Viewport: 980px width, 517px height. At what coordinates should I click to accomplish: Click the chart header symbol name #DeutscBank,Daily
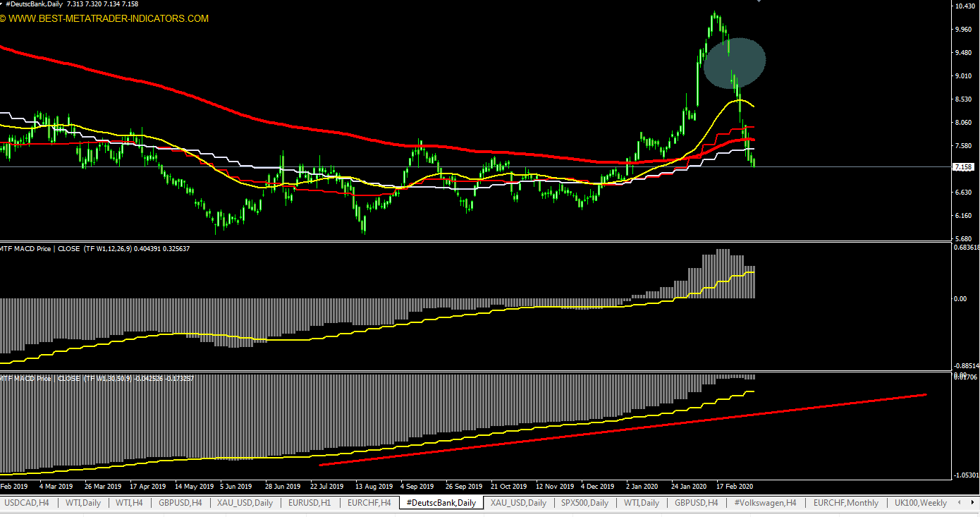[x=33, y=4]
